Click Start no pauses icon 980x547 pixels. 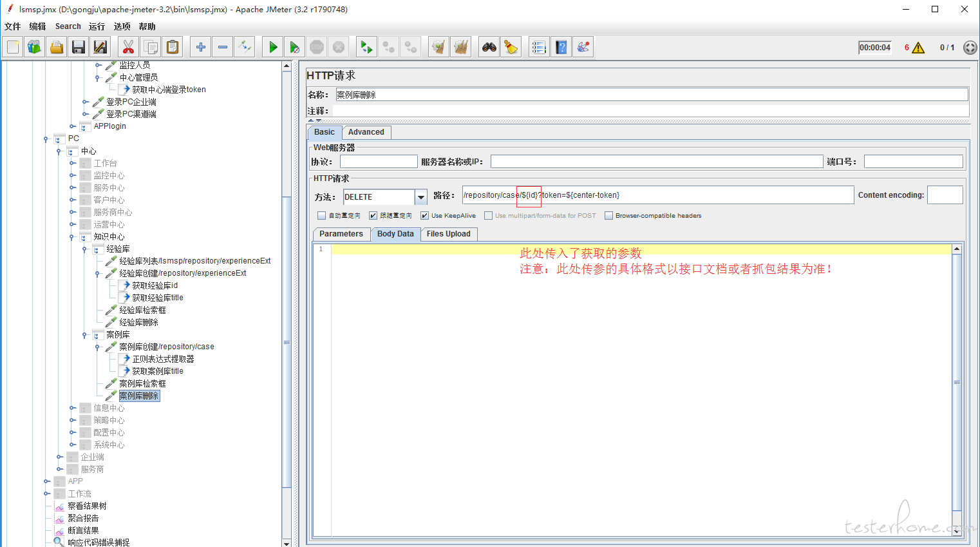point(295,47)
